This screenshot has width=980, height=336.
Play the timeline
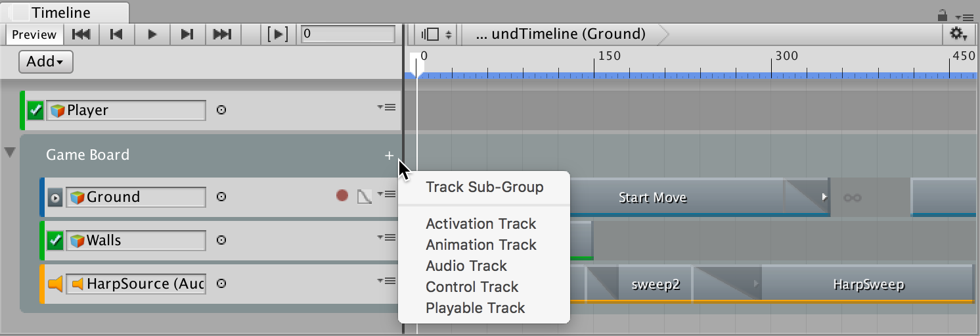152,34
